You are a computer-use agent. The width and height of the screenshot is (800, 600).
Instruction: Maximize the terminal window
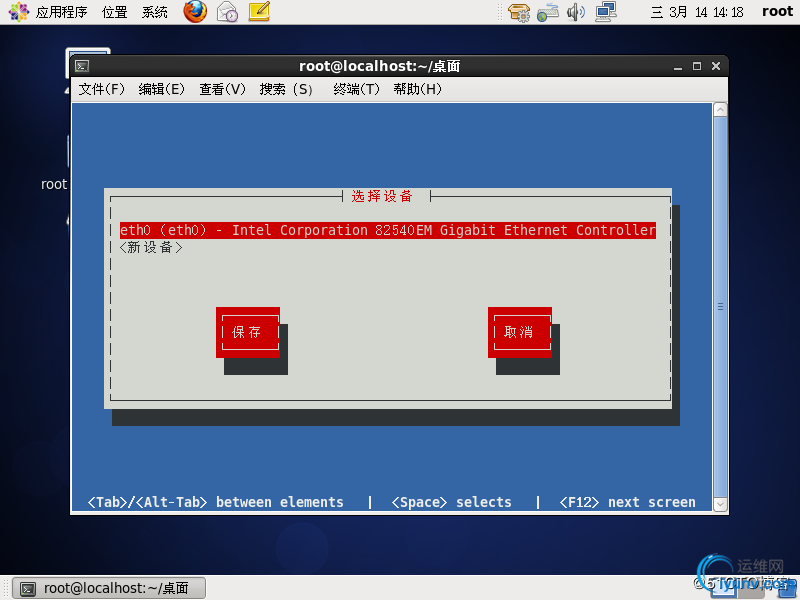point(696,66)
